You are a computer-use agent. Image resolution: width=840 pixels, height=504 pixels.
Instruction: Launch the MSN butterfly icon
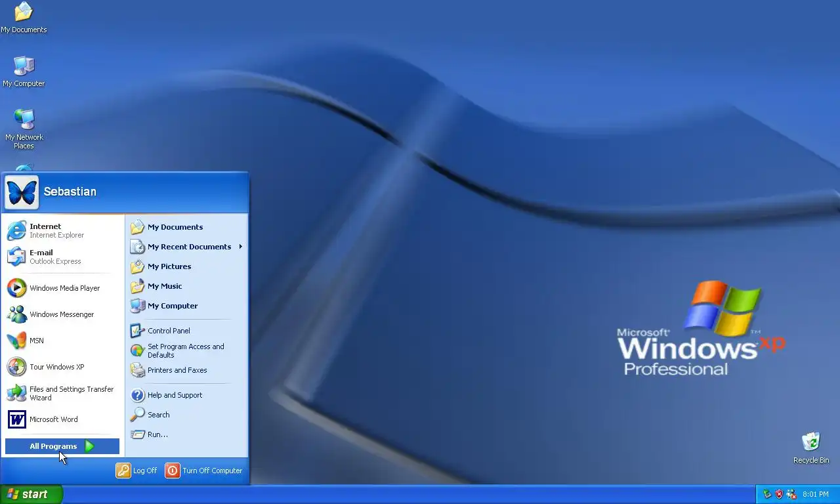16,341
